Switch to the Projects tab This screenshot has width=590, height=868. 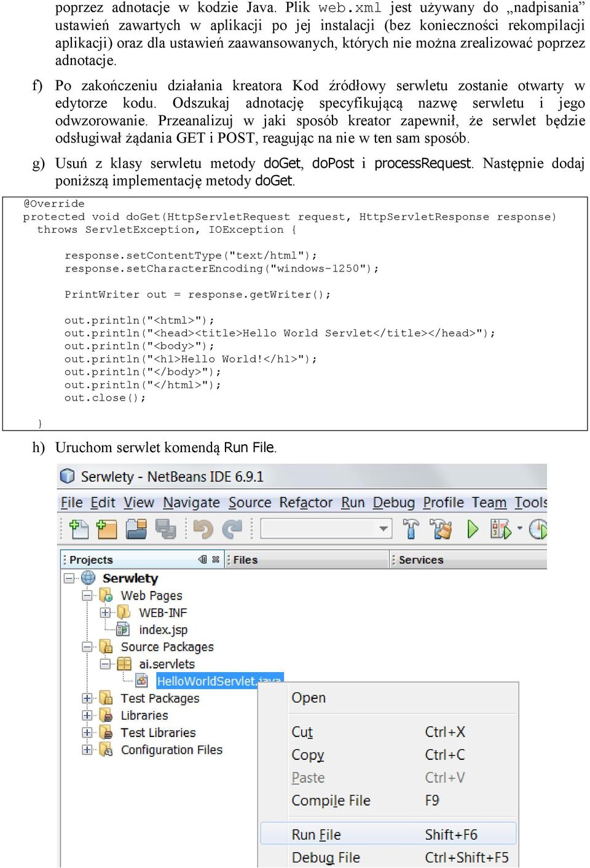91,560
